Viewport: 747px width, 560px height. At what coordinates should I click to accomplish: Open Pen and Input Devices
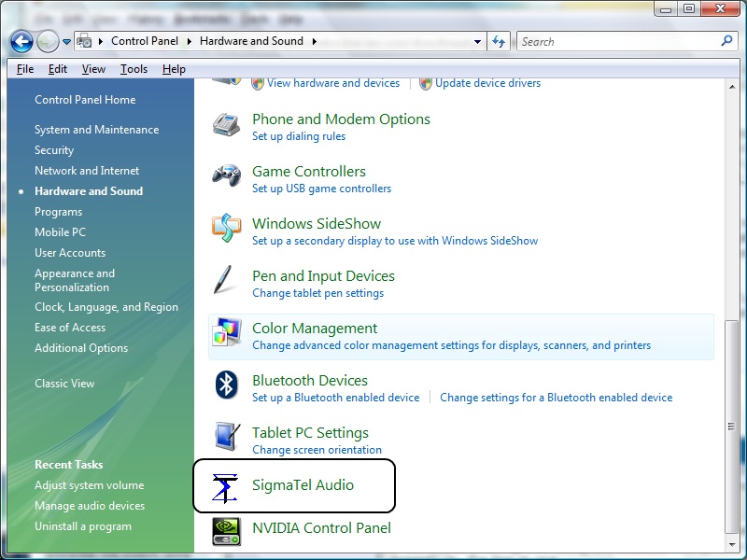(323, 276)
